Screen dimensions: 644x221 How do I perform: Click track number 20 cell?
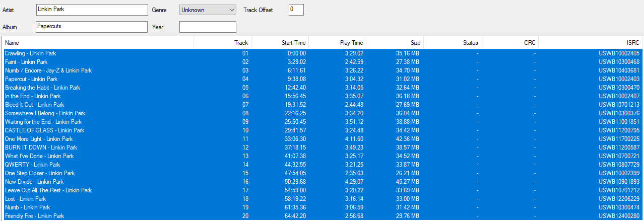coord(245,216)
